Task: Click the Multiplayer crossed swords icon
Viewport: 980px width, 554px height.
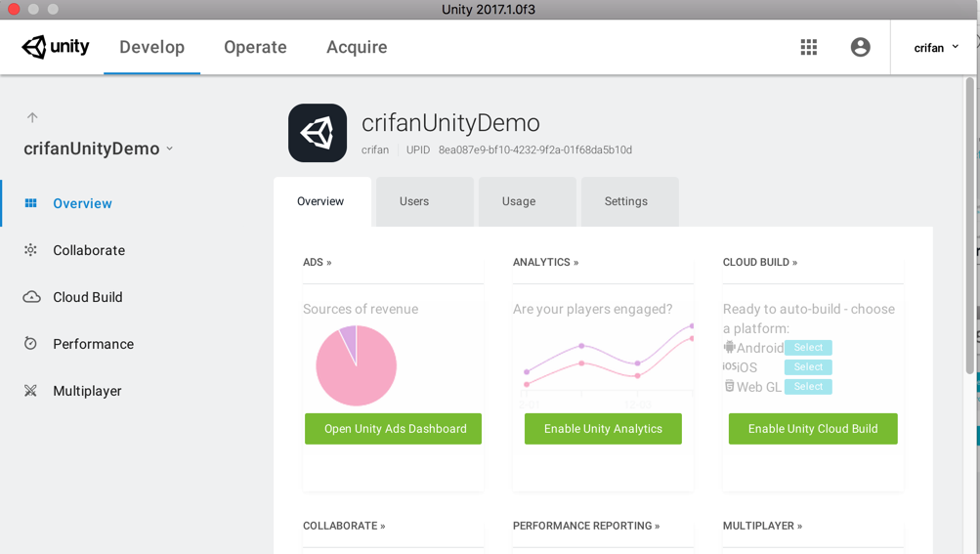Action: [30, 391]
